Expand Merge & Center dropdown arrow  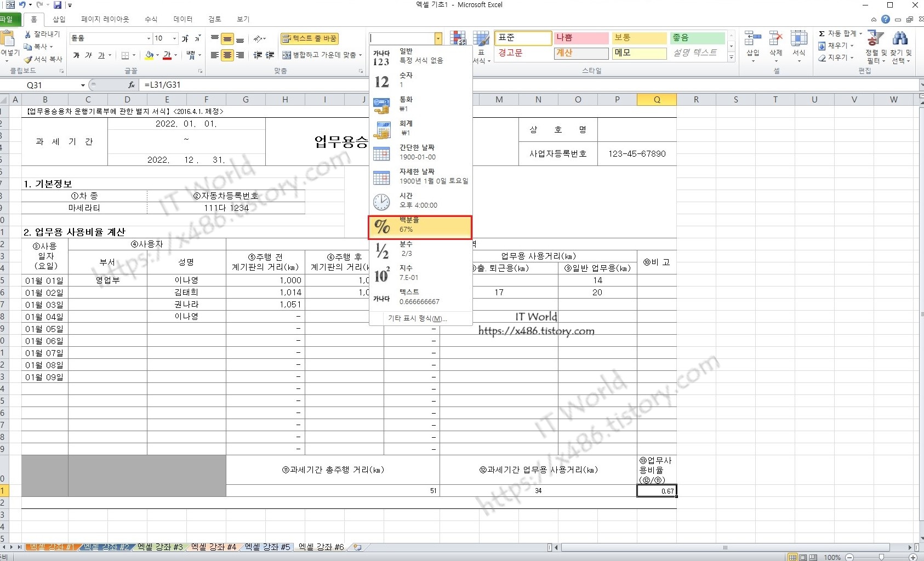pyautogui.click(x=361, y=55)
